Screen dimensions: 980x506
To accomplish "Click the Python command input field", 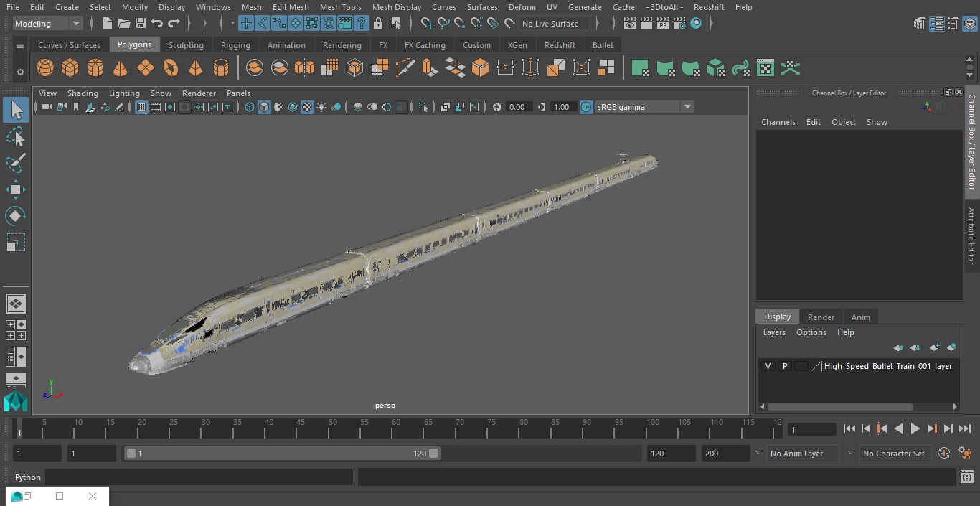I will (199, 477).
